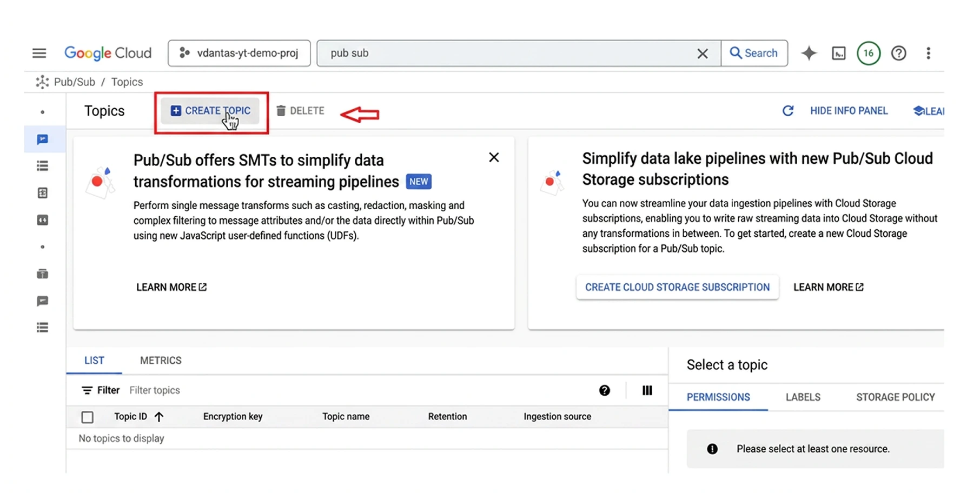Dismiss the Pub/Sub SMTs announcement card
This screenshot has width=980, height=493.
(494, 157)
